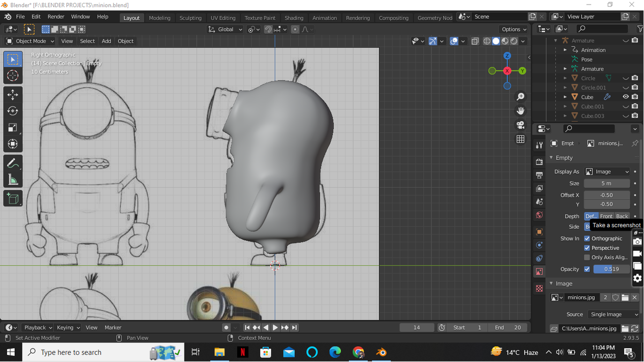
Task: Collapse the Image panel section
Action: 551,284
